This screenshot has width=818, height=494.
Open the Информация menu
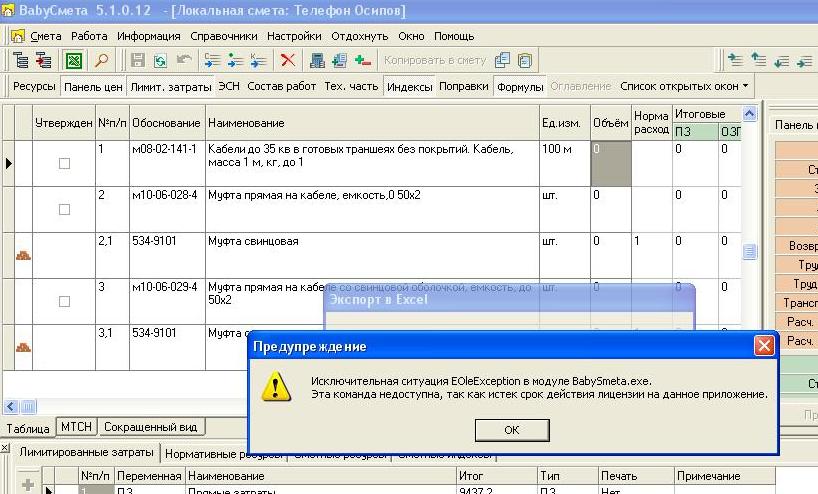(x=149, y=36)
